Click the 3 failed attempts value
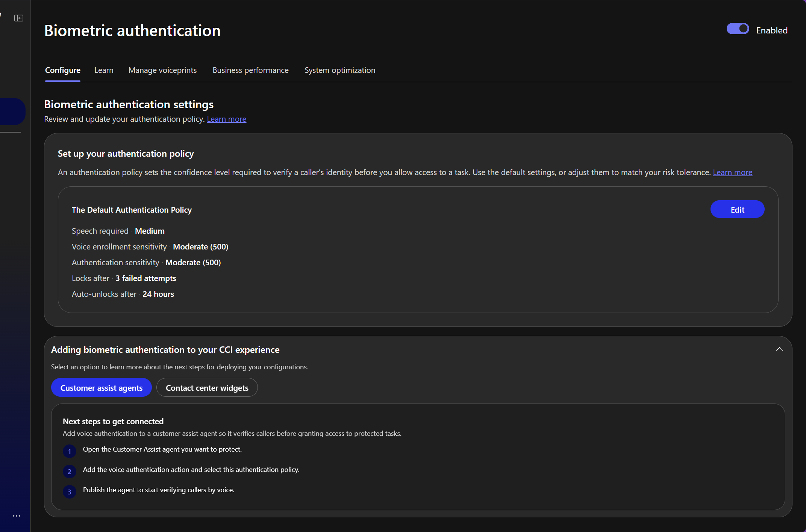 click(146, 278)
